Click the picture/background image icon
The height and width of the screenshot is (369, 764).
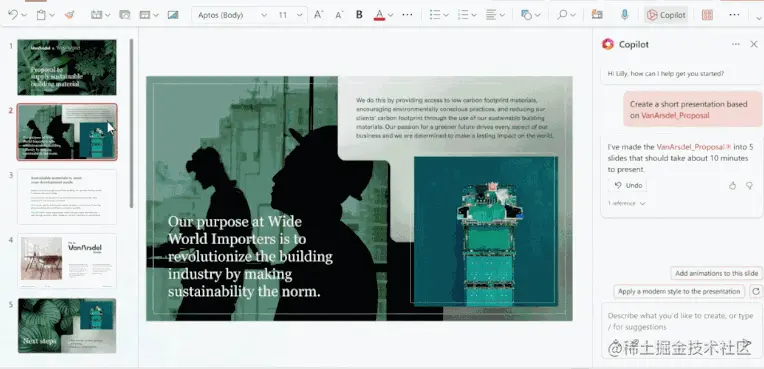tap(172, 15)
